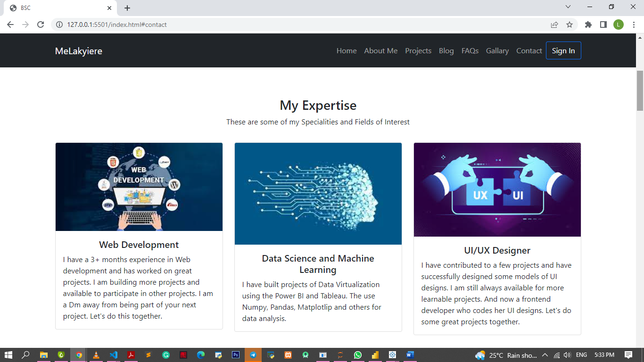Open the tab search chevron

click(x=568, y=7)
